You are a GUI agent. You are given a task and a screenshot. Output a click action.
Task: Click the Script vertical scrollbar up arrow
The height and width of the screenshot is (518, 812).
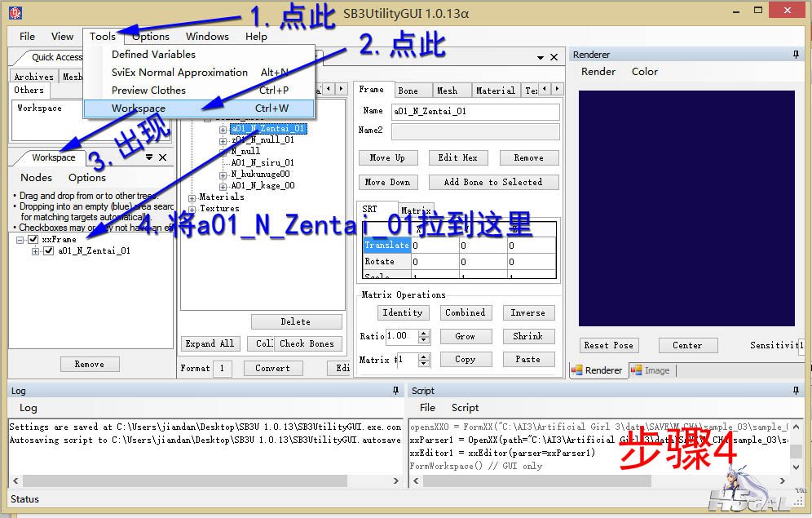click(x=796, y=427)
